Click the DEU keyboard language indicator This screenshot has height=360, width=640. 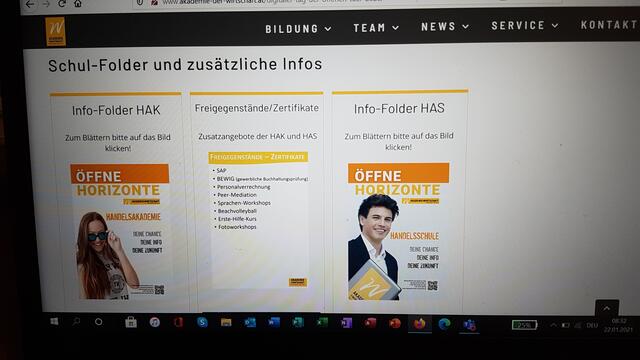pos(592,326)
